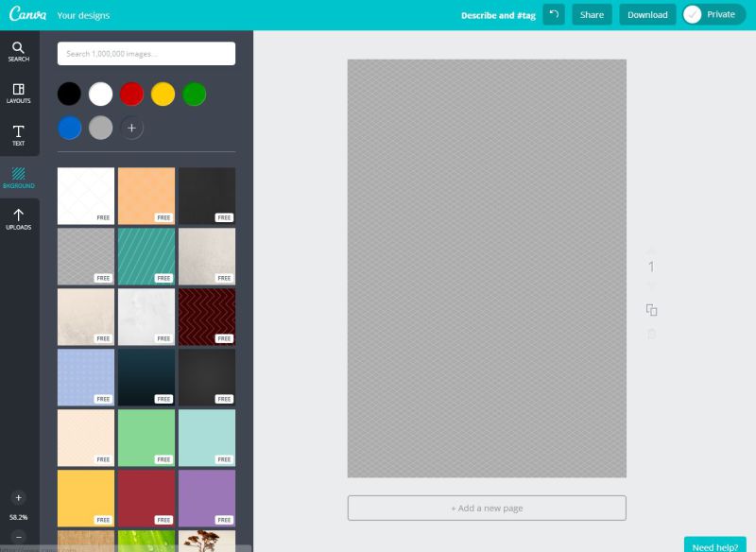Click the search images field
Screen dimensions: 756x552
[146, 54]
